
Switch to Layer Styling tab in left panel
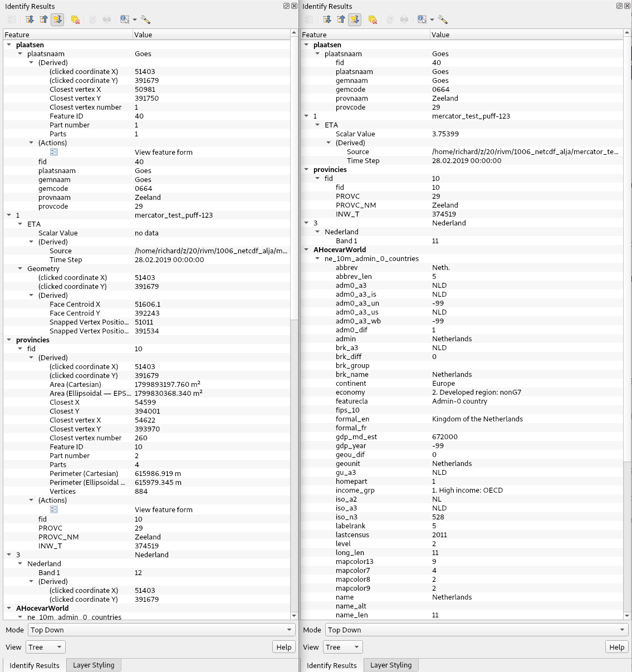click(94, 665)
